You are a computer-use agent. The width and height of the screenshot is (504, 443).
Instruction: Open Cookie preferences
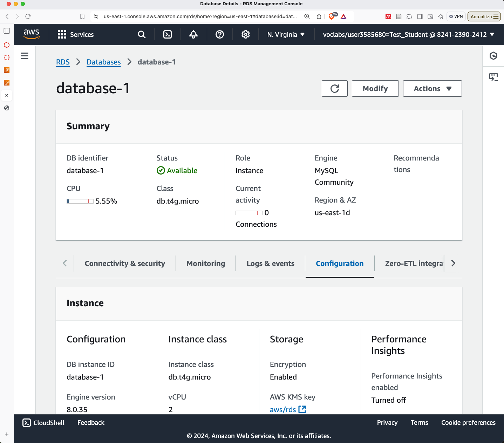(x=468, y=423)
